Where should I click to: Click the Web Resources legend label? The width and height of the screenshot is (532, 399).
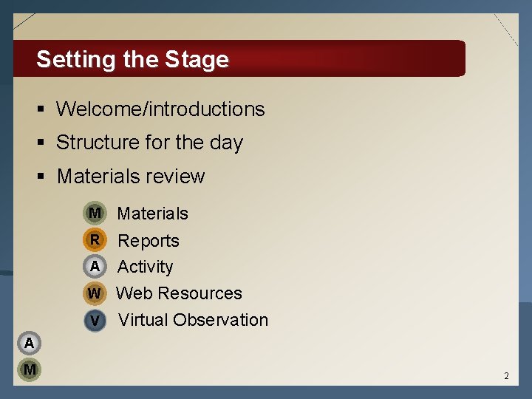180,293
